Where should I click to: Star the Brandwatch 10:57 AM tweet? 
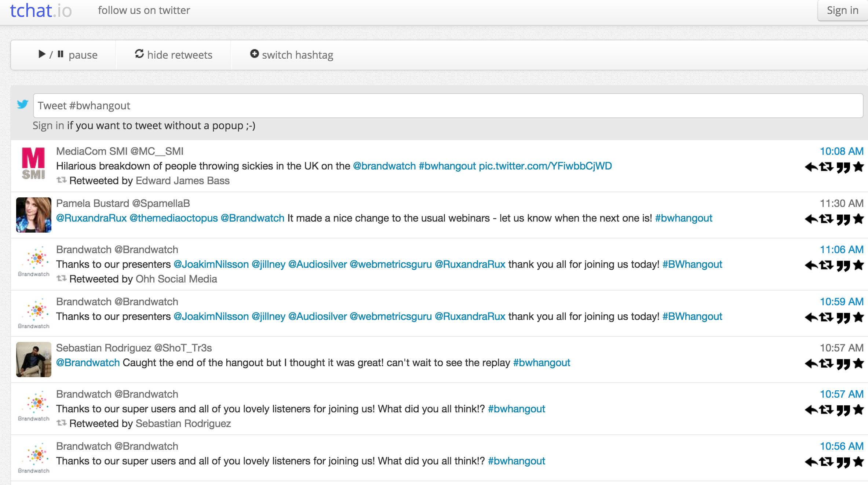coord(858,410)
